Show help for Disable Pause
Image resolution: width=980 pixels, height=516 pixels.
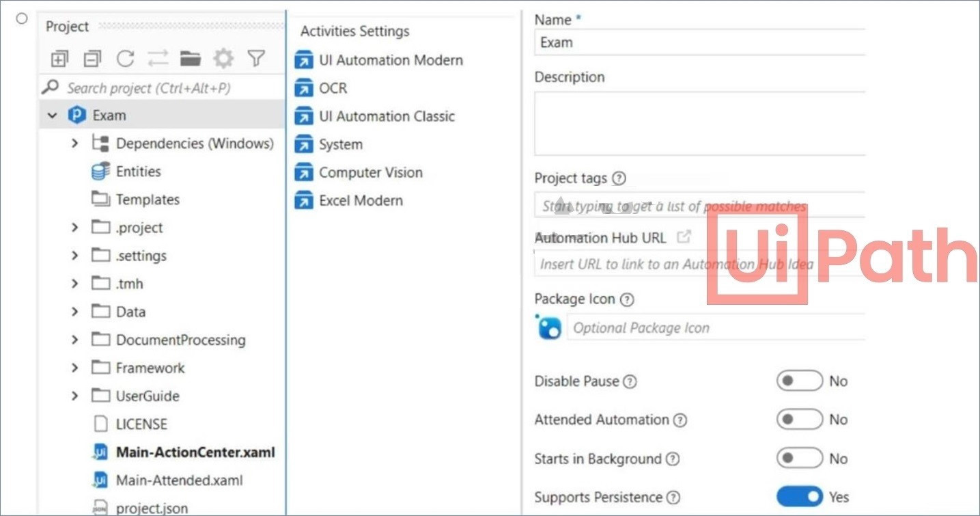tap(630, 381)
